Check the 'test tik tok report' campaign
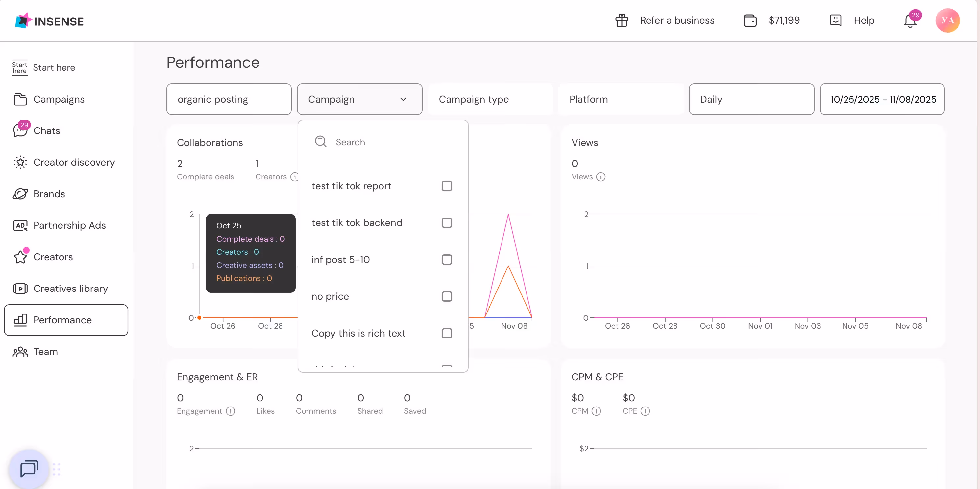This screenshot has width=980, height=489. click(447, 186)
